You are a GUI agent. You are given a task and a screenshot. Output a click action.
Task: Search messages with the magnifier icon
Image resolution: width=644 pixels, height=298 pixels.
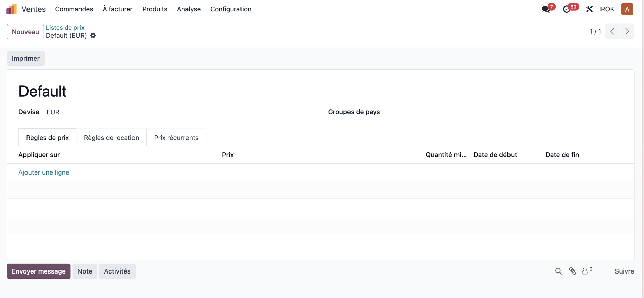558,271
